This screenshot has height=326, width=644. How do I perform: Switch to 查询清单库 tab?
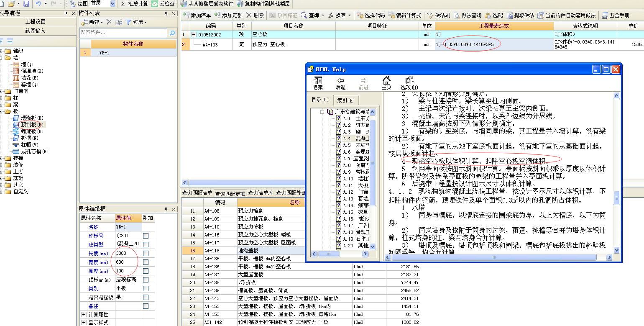point(261,193)
